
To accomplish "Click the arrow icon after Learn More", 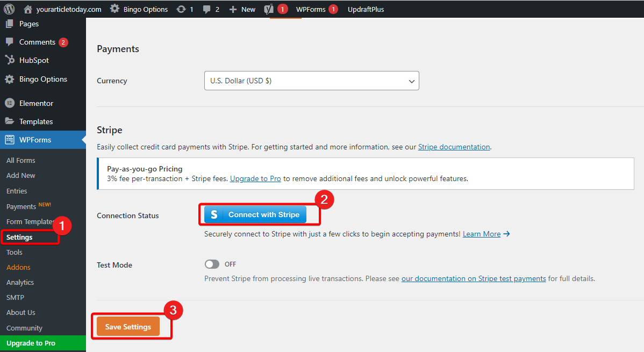I will [506, 234].
